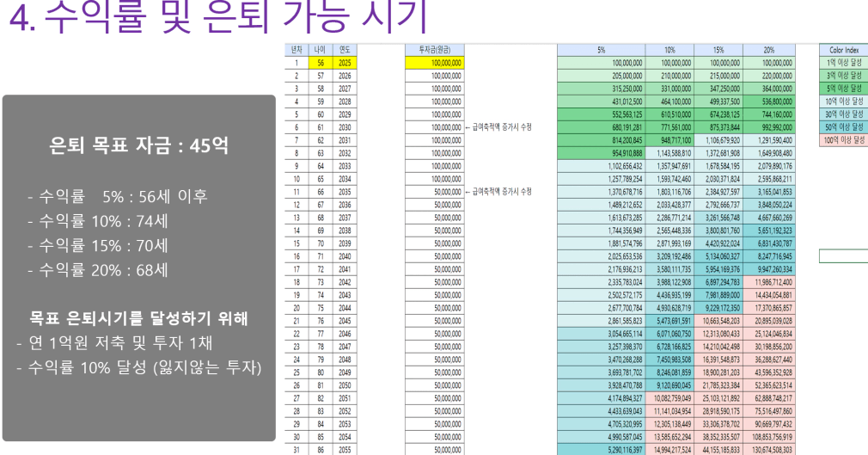Click the yellow year cell 2025

(345, 63)
